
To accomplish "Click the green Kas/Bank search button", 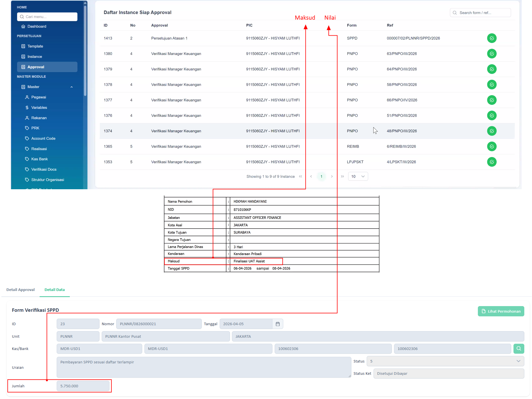I will (519, 349).
